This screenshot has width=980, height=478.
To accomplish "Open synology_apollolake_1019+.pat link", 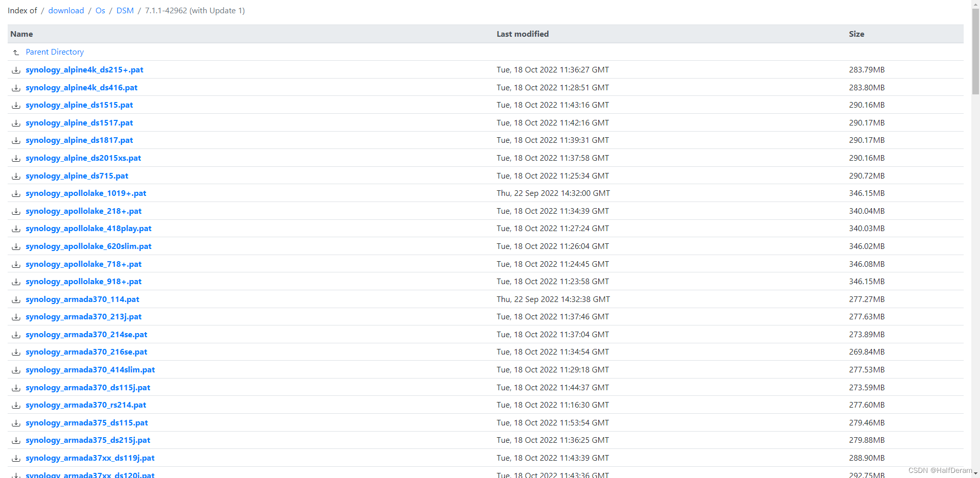I will click(86, 193).
